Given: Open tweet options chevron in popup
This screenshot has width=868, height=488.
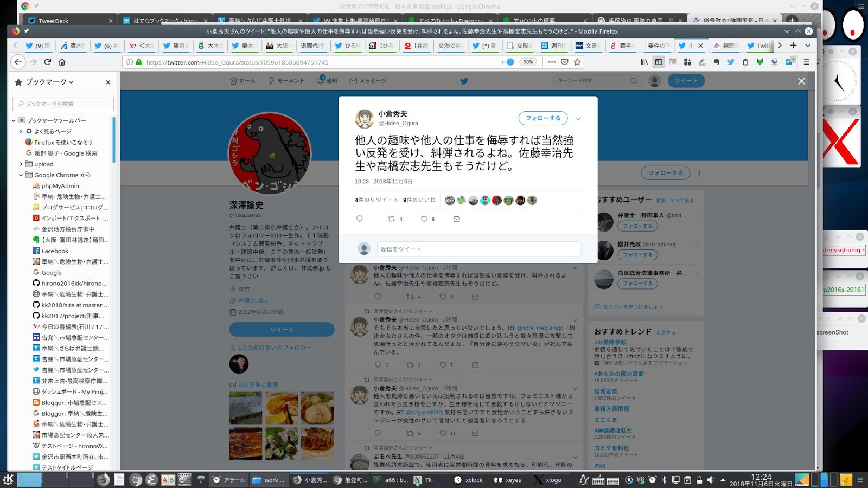Looking at the screenshot, I should 578,119.
